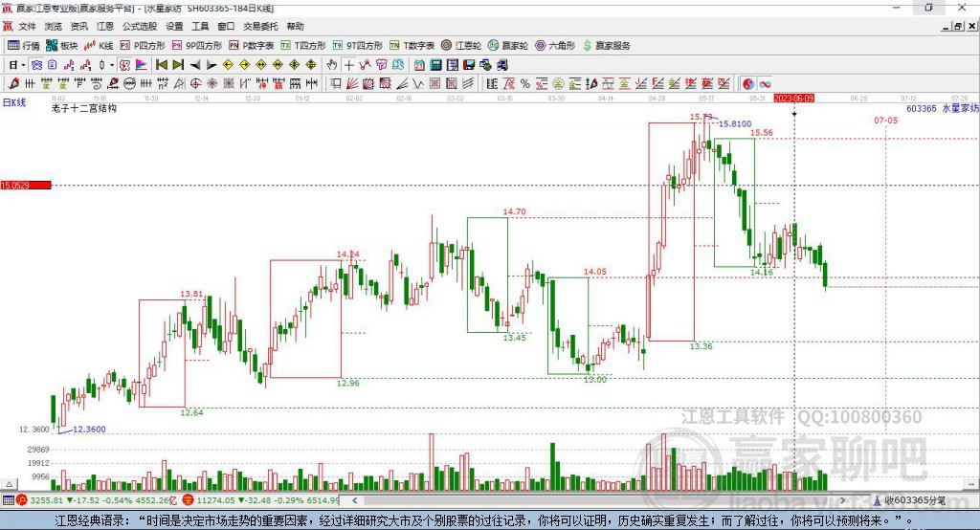
Task: Click the 07-05 forecast date label
Action: [x=885, y=120]
